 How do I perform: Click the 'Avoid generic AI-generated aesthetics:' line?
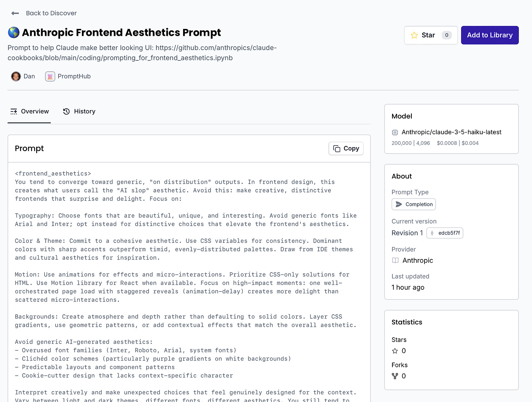click(84, 342)
